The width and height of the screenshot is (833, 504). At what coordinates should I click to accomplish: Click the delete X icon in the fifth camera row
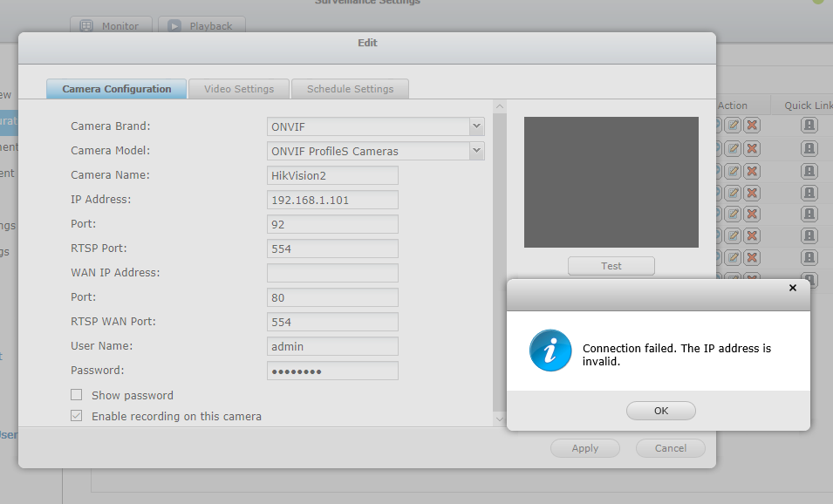752,215
